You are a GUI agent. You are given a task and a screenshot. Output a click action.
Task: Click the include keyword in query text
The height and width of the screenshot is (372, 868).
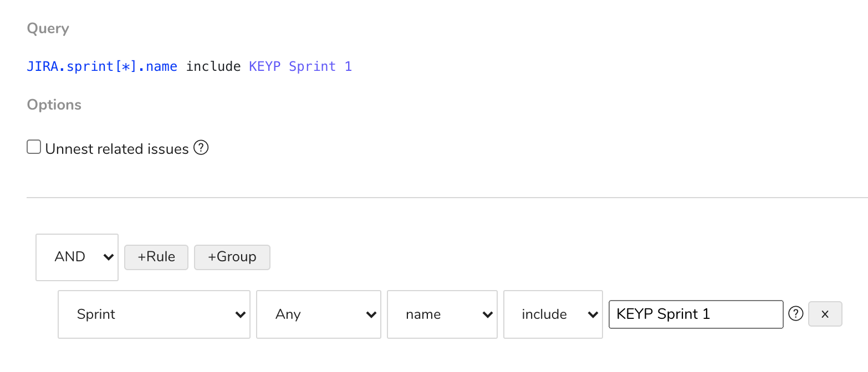213,66
